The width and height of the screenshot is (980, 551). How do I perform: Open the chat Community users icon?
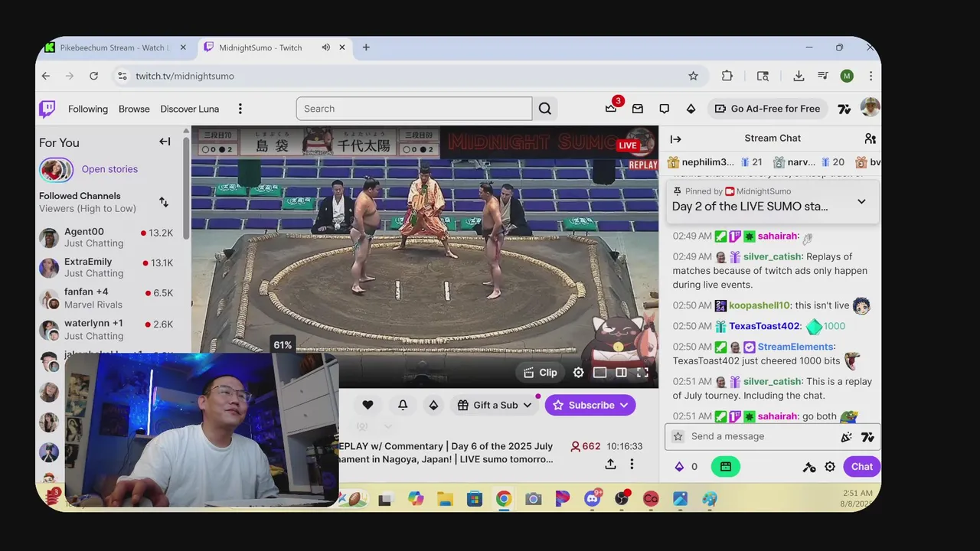click(x=870, y=139)
